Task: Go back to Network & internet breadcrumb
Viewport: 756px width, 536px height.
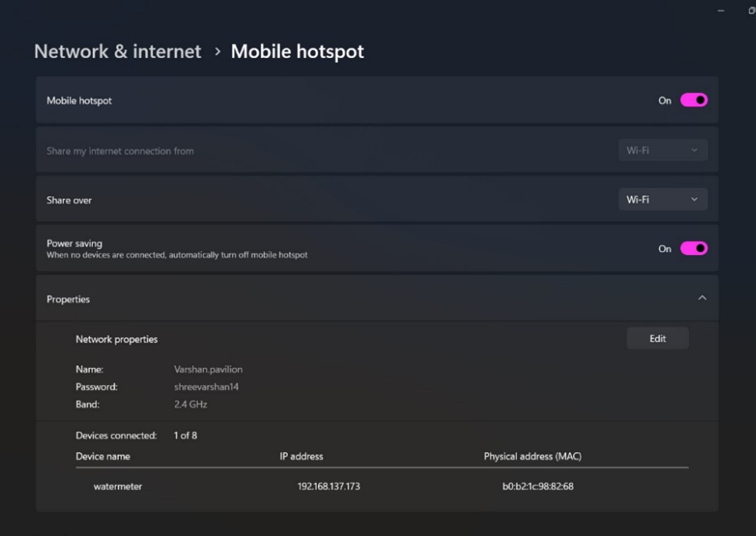Action: click(x=117, y=52)
